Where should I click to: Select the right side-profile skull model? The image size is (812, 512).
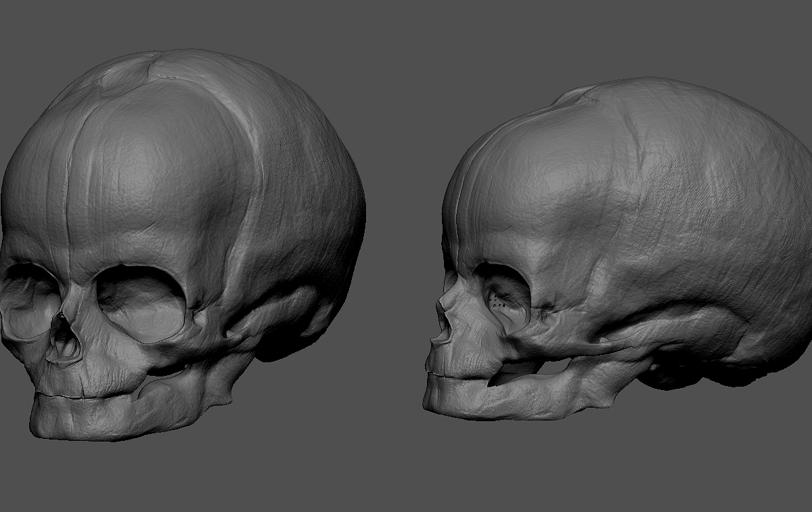point(617,249)
